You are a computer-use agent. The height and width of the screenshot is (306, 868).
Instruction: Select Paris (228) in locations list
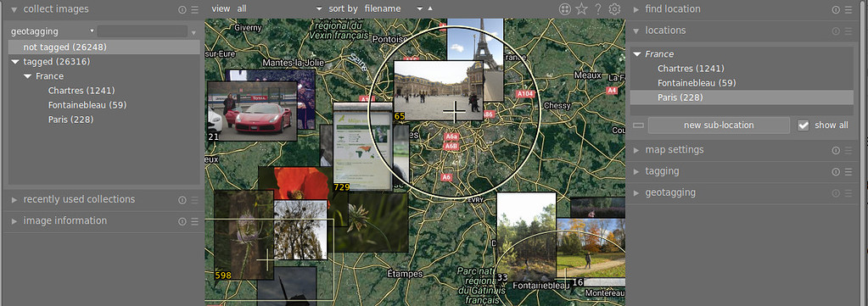pos(742,98)
